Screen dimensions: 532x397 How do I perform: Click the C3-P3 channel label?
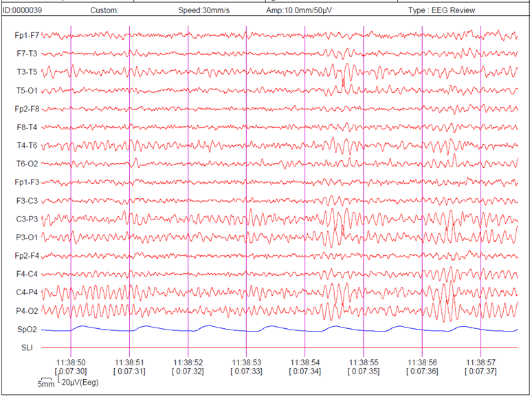pos(27,219)
